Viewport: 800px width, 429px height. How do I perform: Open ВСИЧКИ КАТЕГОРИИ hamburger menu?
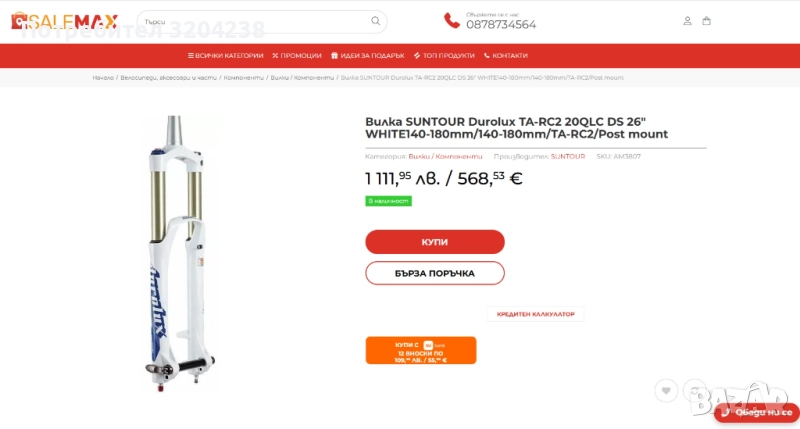coord(226,56)
